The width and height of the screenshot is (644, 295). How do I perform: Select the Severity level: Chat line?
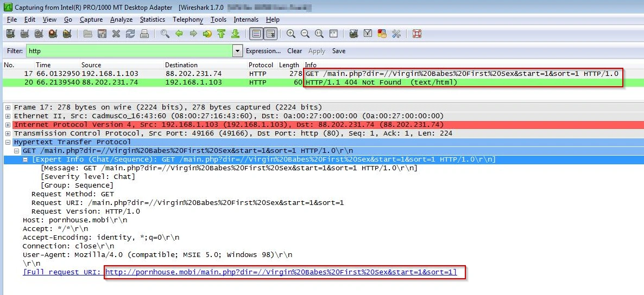pyautogui.click(x=88, y=177)
